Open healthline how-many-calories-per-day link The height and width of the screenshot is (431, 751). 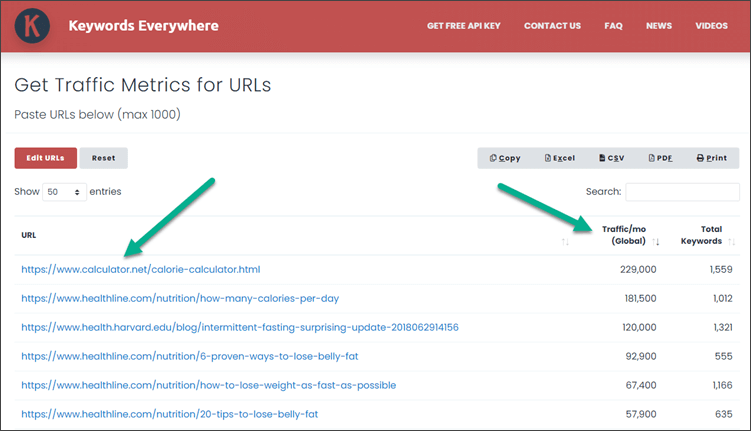[x=180, y=298]
